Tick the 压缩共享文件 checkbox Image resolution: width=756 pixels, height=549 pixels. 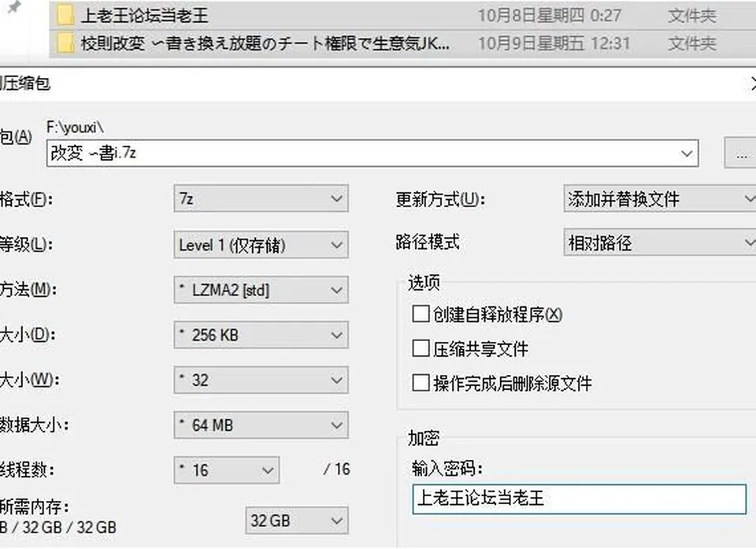click(x=421, y=348)
